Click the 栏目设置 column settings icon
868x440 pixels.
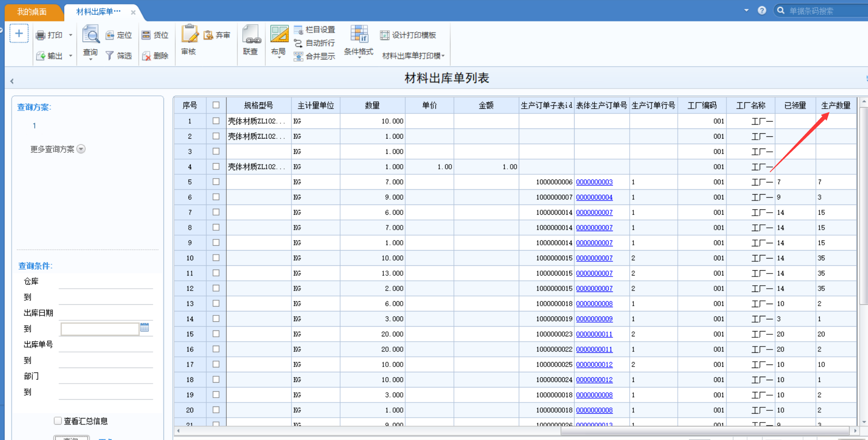coord(298,30)
